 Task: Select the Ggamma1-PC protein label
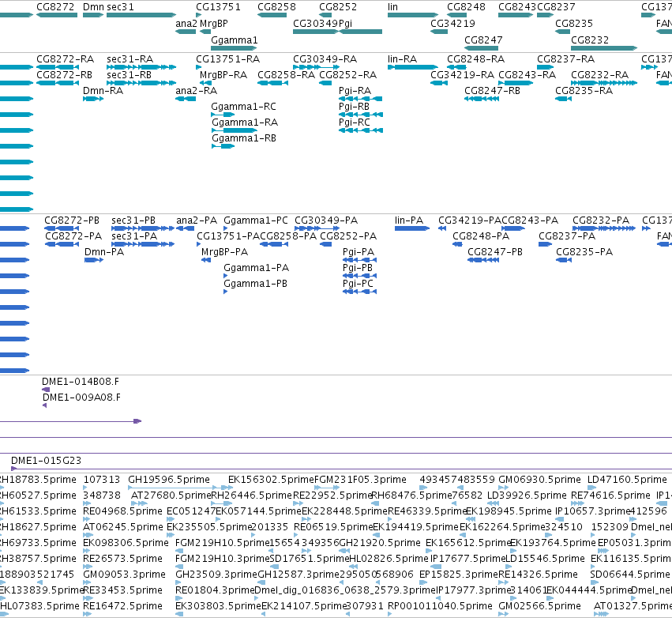point(256,220)
